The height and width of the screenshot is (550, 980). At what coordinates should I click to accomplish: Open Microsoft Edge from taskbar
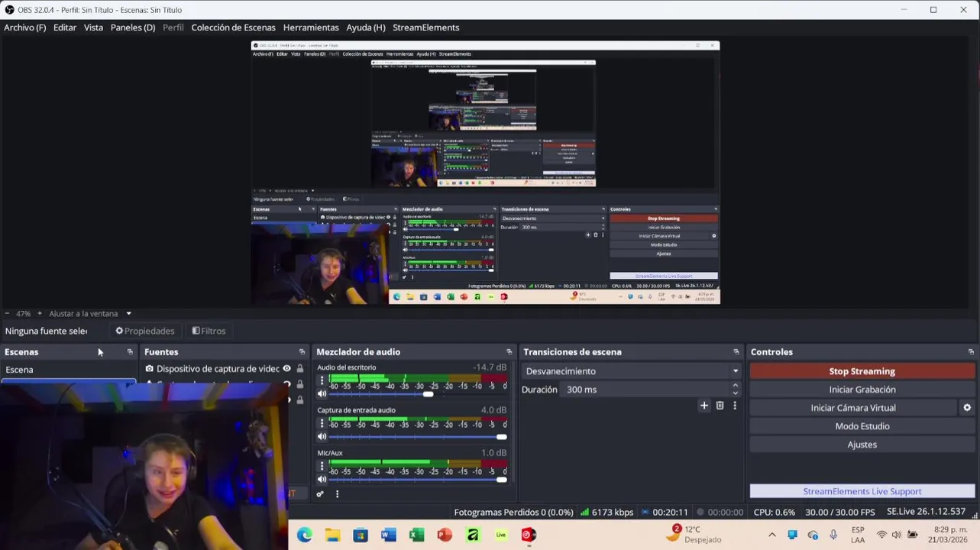pyautogui.click(x=305, y=535)
